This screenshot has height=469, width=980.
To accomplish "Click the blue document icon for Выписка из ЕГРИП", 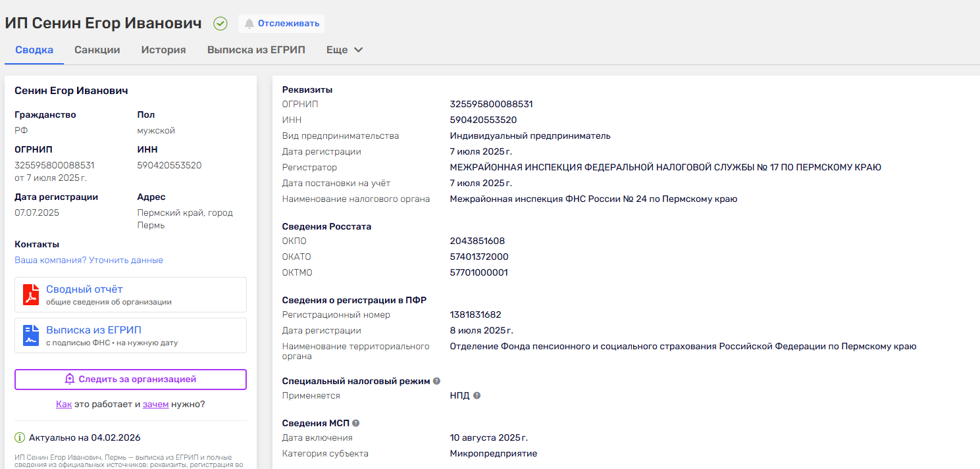I will pyautogui.click(x=31, y=335).
